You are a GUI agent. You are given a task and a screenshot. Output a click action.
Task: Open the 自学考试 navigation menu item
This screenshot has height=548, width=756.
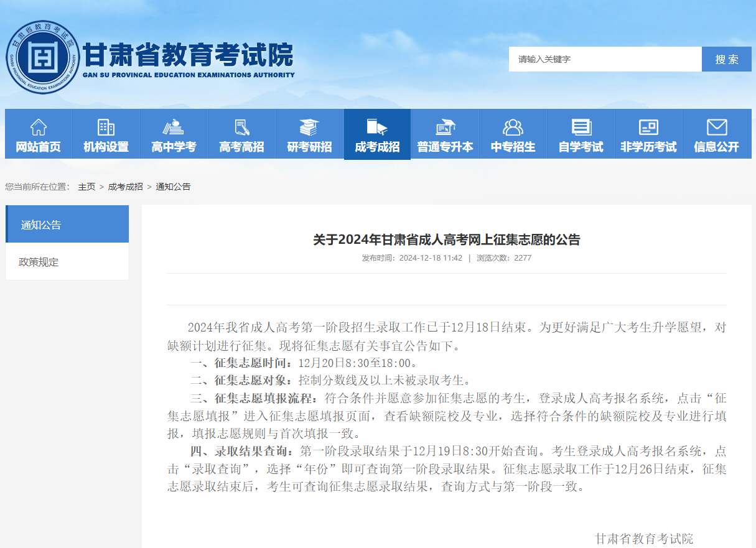click(x=581, y=147)
